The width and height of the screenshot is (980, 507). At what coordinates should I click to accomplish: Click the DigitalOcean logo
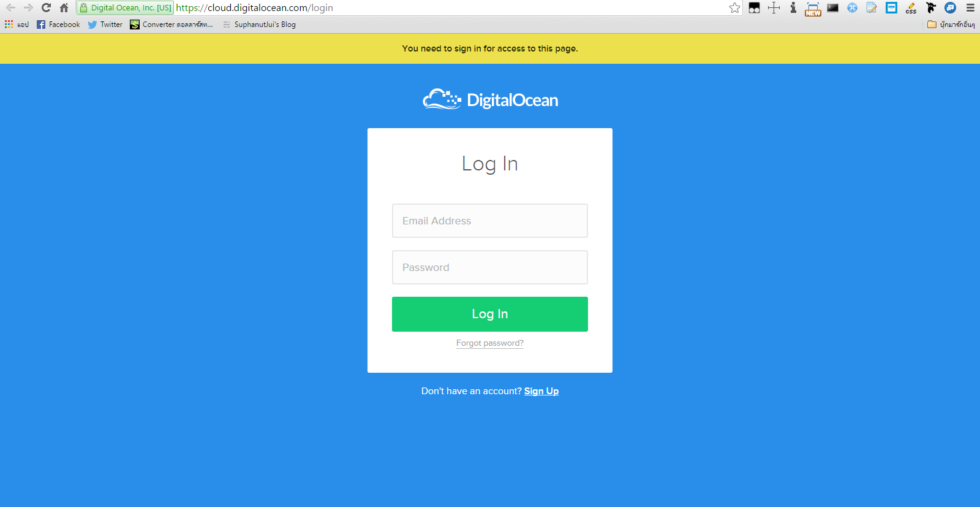pyautogui.click(x=490, y=99)
